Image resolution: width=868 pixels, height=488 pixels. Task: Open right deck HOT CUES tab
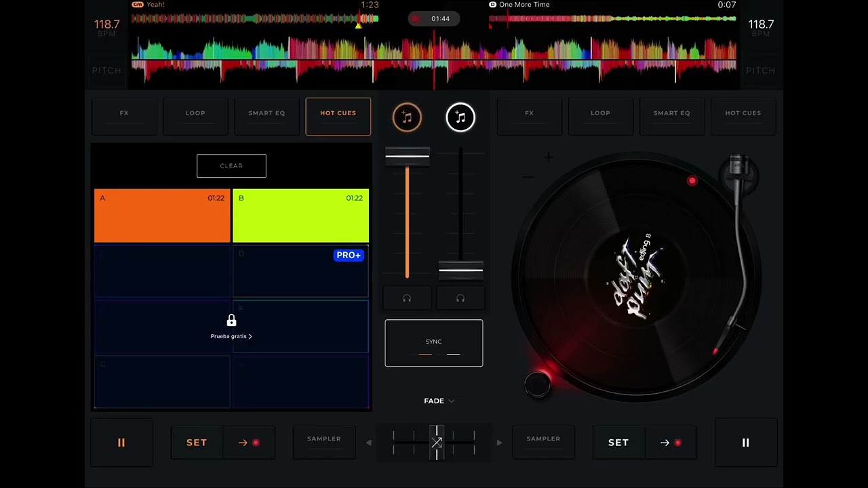743,117
